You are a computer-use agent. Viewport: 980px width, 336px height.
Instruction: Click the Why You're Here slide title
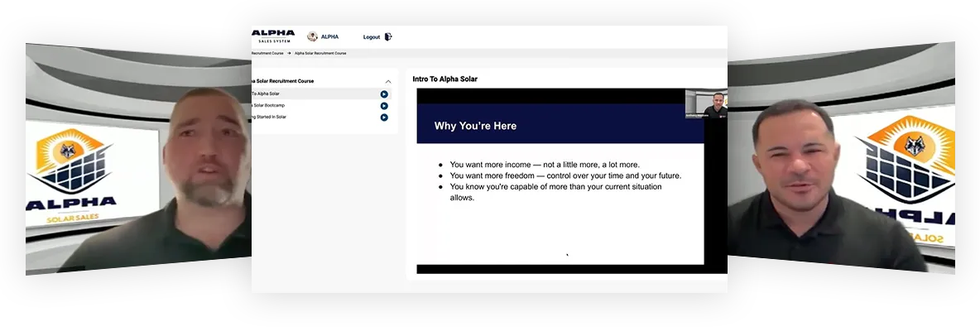click(x=475, y=126)
